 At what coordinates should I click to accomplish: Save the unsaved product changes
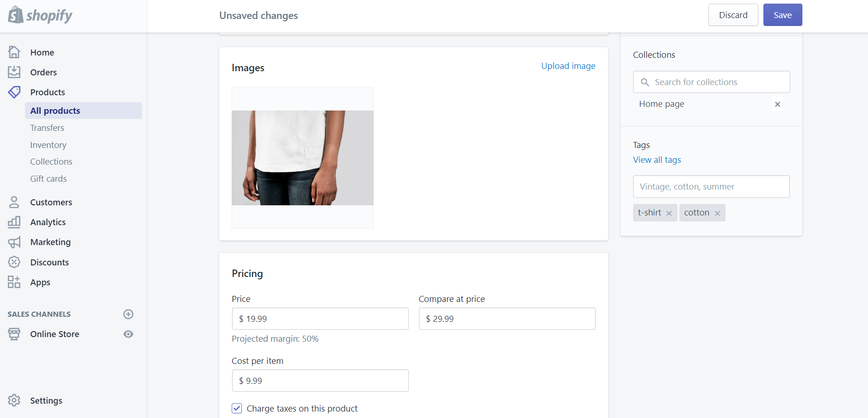pyautogui.click(x=782, y=15)
